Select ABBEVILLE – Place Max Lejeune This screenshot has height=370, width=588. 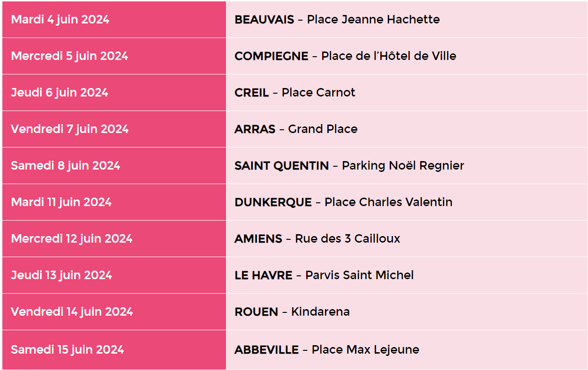click(x=327, y=350)
